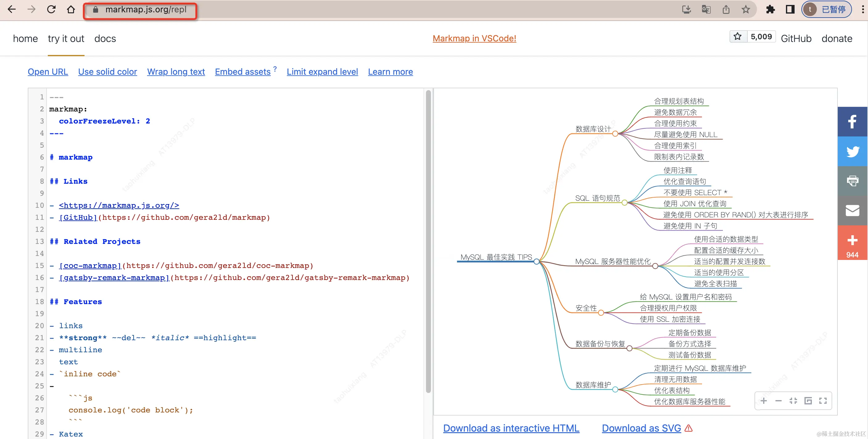Viewport: 868px width, 439px height.
Task: Collapse the MySQL 服务器性能优化 node circle
Action: tap(655, 266)
